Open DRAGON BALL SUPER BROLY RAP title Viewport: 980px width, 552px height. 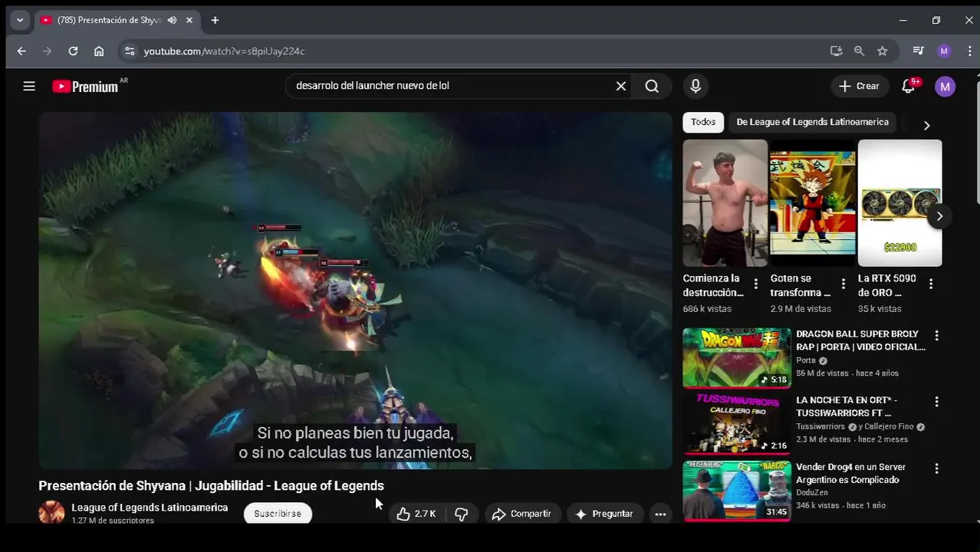click(x=860, y=340)
